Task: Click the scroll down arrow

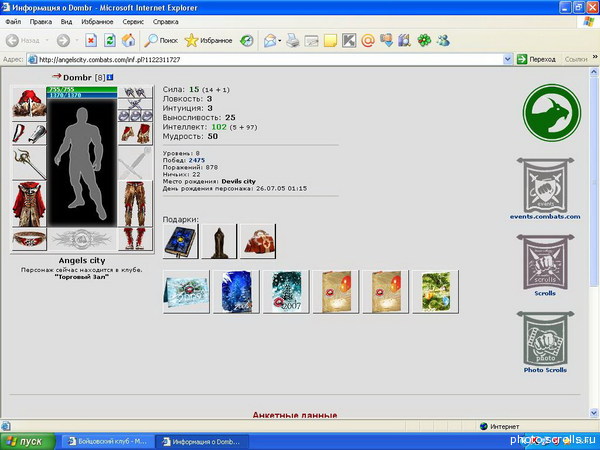Action: [x=594, y=412]
